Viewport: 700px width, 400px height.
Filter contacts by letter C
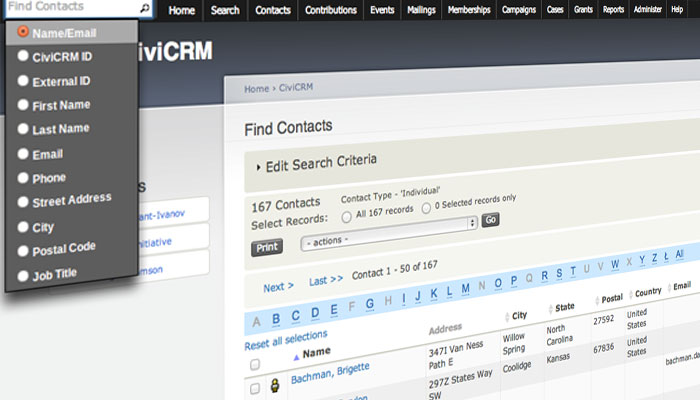296,316
